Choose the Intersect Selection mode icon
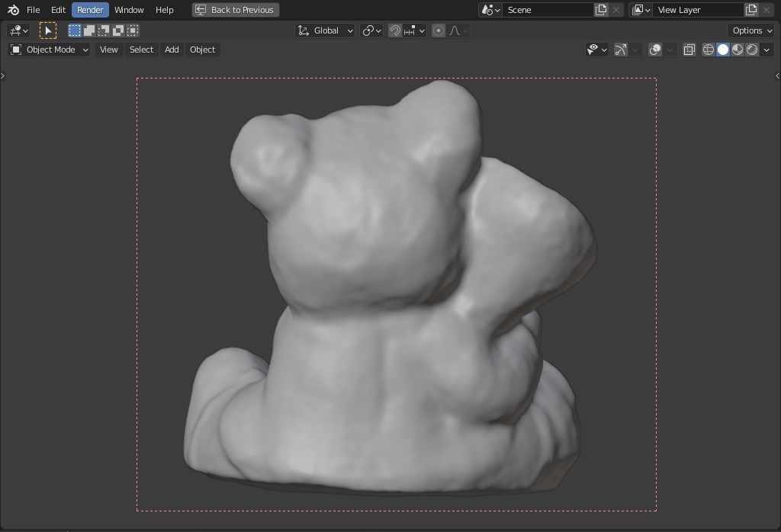This screenshot has height=532, width=781. [133, 30]
